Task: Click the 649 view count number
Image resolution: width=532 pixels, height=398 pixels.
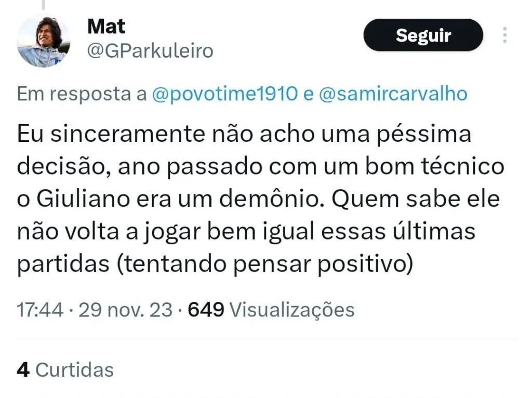Action: coord(206,310)
